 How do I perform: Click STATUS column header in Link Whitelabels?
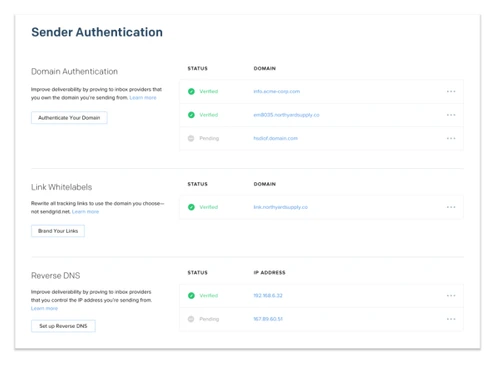point(197,184)
